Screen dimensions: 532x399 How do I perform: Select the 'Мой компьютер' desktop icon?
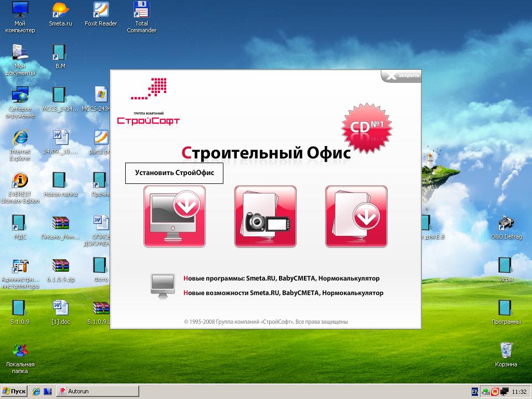[20, 17]
